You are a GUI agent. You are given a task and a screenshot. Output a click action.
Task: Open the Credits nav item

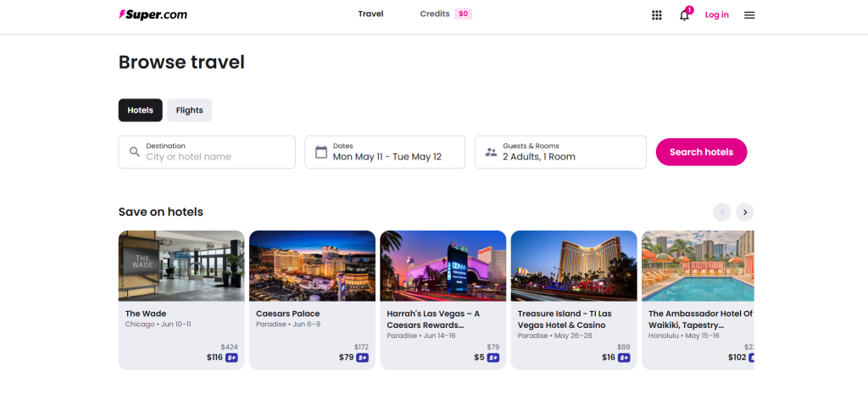[435, 14]
